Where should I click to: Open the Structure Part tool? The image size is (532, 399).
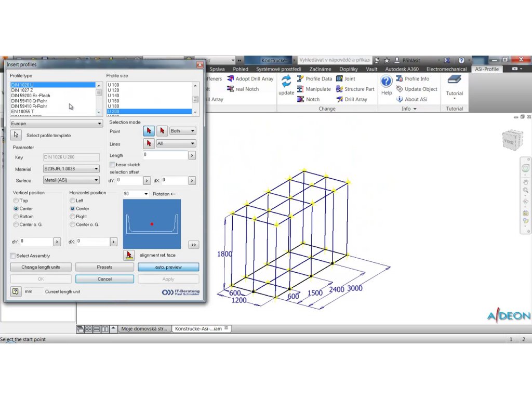pos(355,89)
